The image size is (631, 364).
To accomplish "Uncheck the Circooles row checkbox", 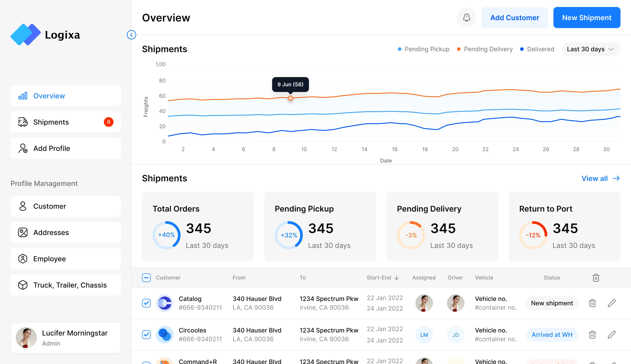I will pyautogui.click(x=146, y=334).
